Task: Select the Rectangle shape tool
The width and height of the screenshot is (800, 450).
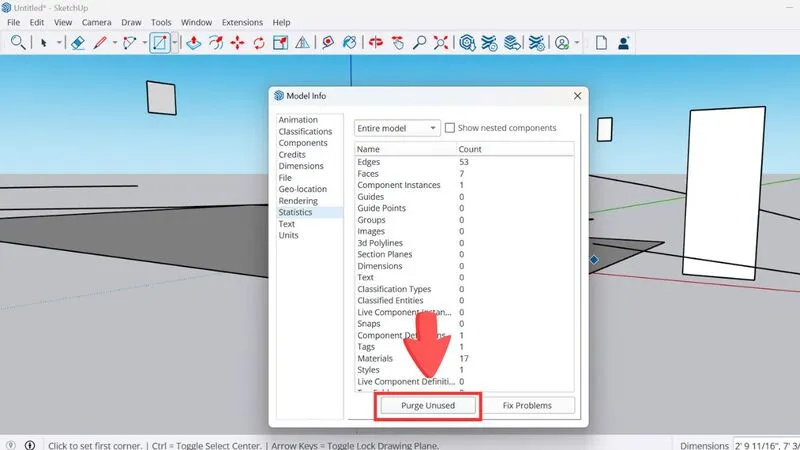Action: (160, 43)
